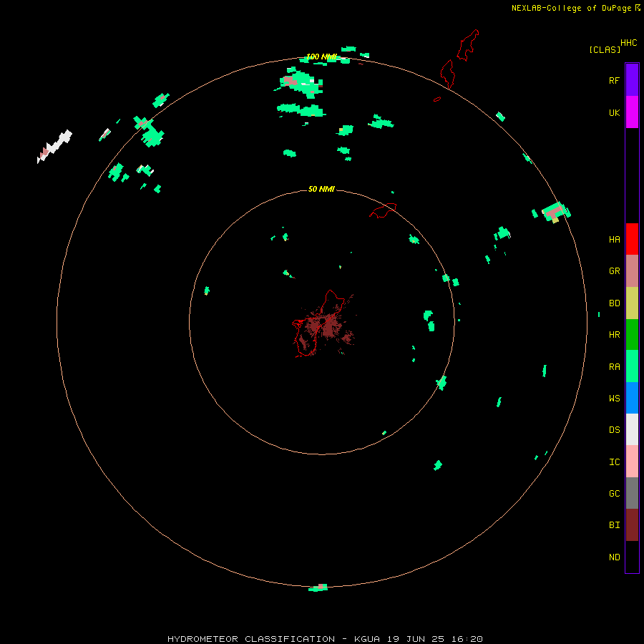Click the 50 NMI range ring label
Viewport: 644px width, 644px height.
(x=321, y=189)
